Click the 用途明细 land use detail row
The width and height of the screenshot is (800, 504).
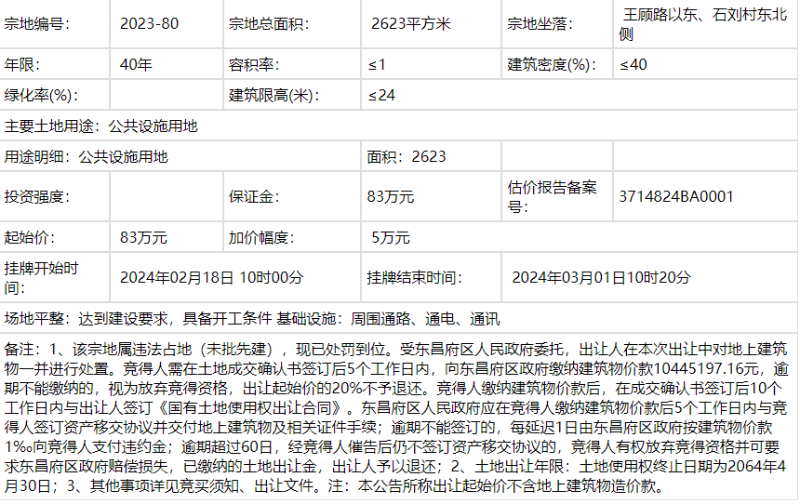click(x=87, y=157)
